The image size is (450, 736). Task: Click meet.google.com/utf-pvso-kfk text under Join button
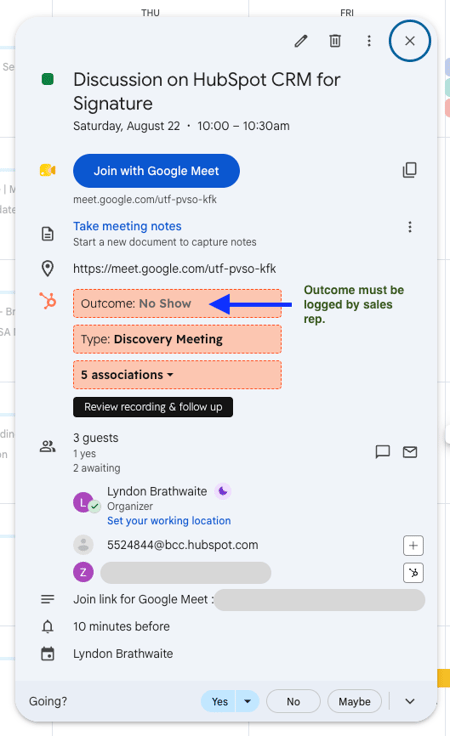pos(145,199)
